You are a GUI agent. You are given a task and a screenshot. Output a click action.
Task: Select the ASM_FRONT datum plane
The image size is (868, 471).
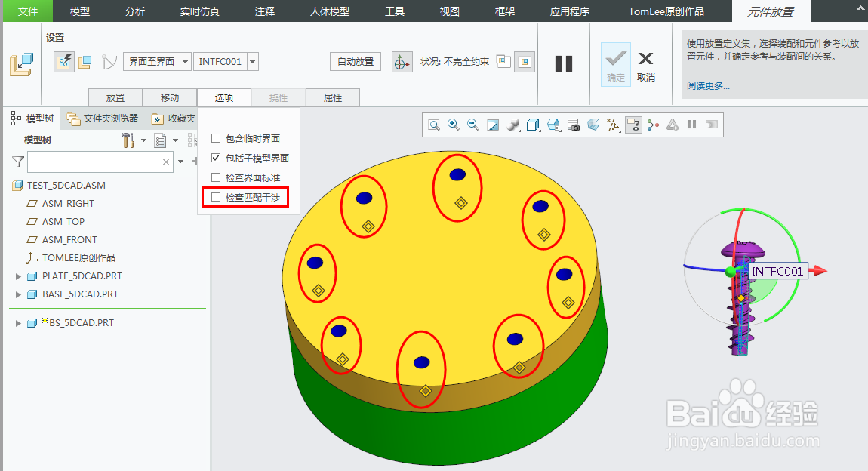[x=69, y=239]
